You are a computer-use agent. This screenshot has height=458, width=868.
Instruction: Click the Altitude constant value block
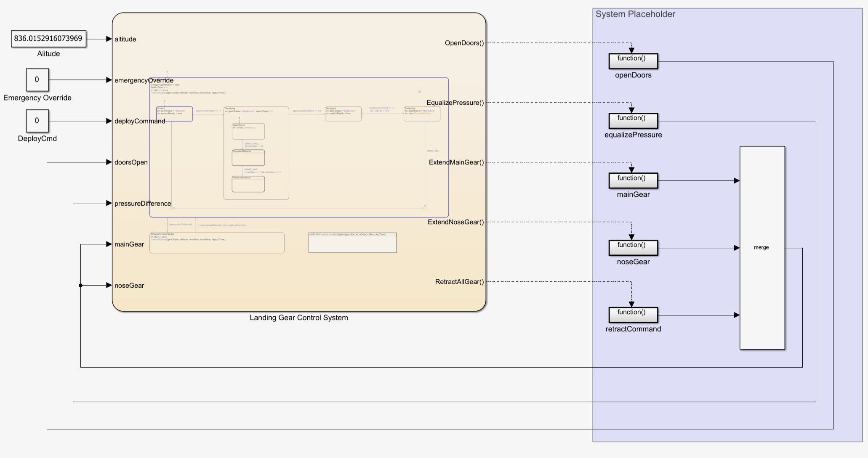tap(48, 39)
